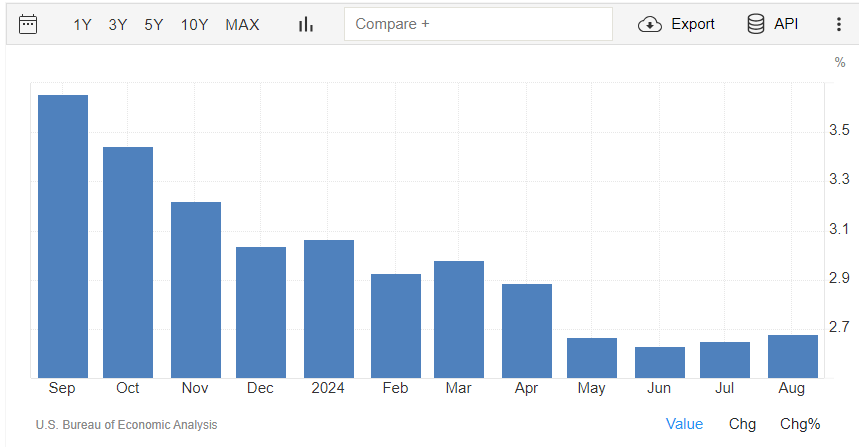Screen dimensions: 859x447
Task: Click the API database icon
Action: [756, 24]
